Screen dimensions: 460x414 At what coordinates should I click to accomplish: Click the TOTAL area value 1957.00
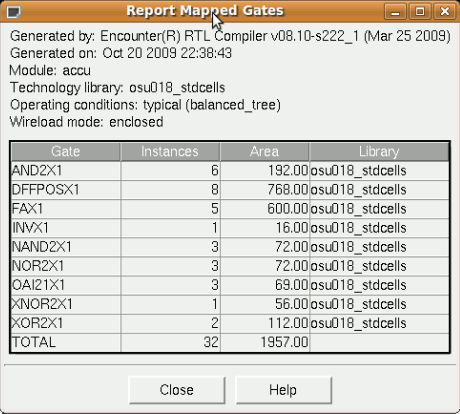(284, 342)
